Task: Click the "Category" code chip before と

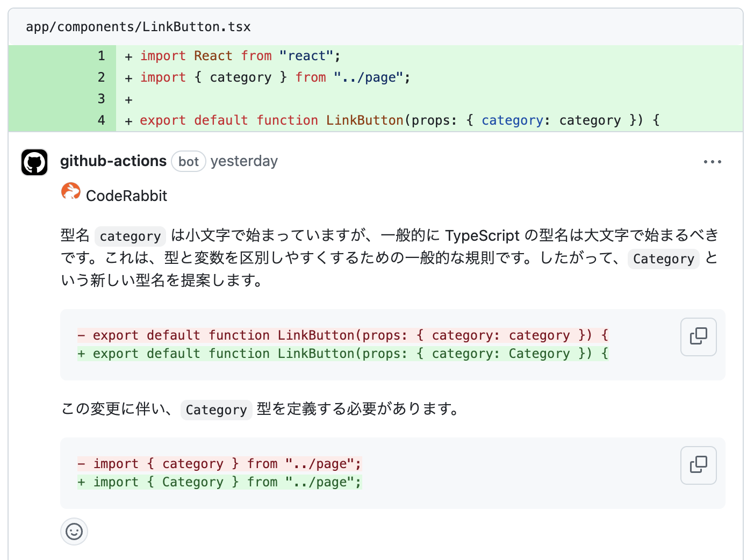Action: pos(664,259)
